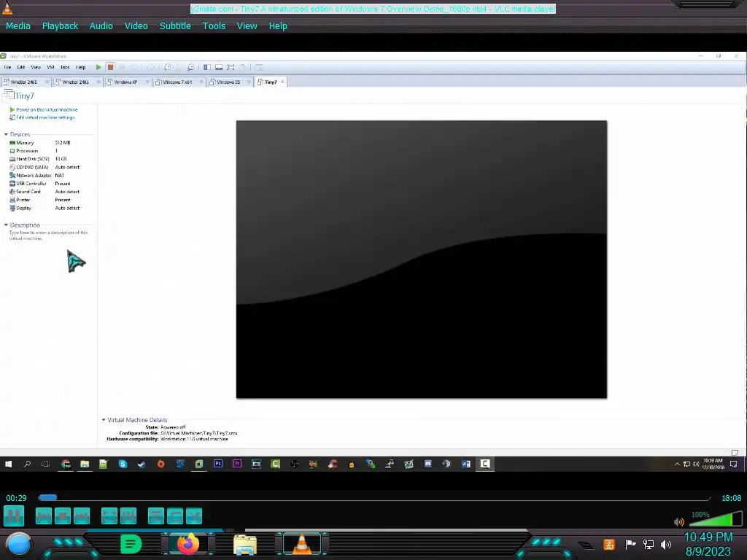The height and width of the screenshot is (560, 747).
Task: Click the VLC cone taskbar icon
Action: (x=302, y=544)
